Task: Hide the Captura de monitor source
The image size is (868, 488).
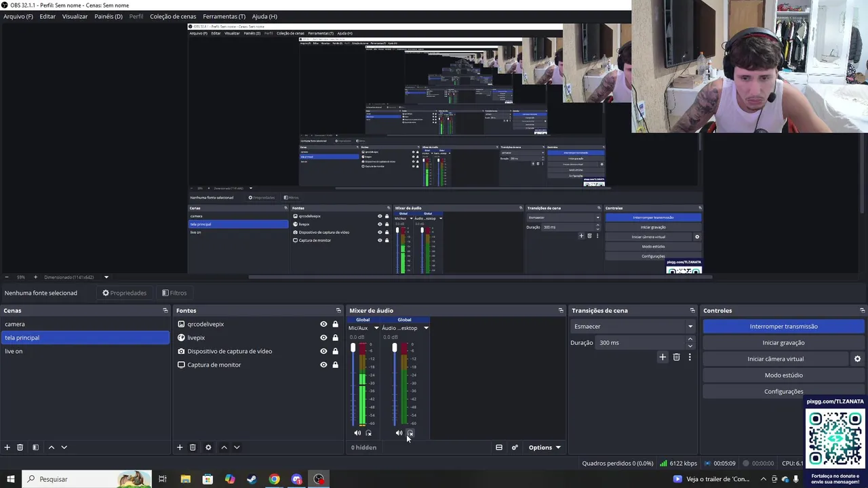Action: (323, 365)
